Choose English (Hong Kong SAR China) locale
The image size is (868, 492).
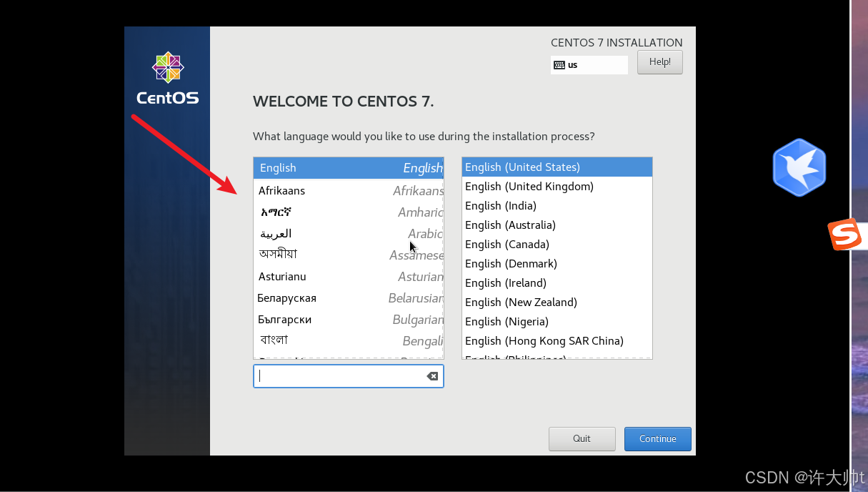pos(557,341)
